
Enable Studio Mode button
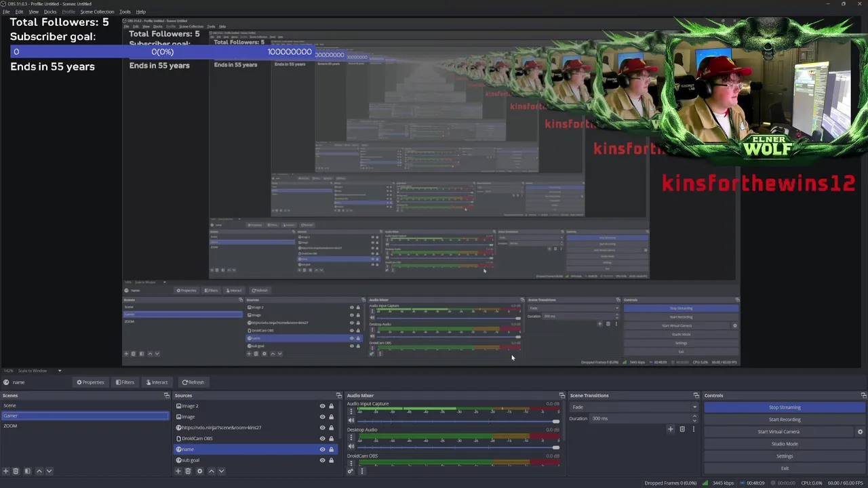click(785, 444)
